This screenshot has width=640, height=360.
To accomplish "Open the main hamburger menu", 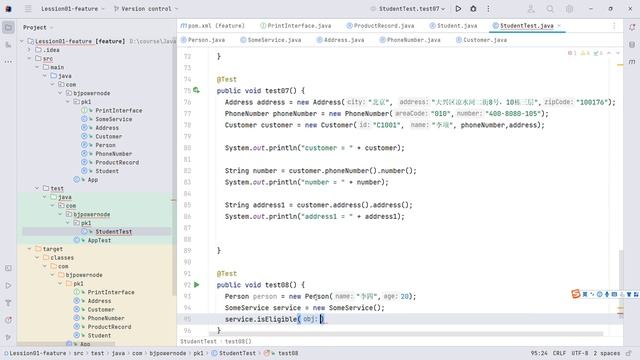I will (28, 9).
